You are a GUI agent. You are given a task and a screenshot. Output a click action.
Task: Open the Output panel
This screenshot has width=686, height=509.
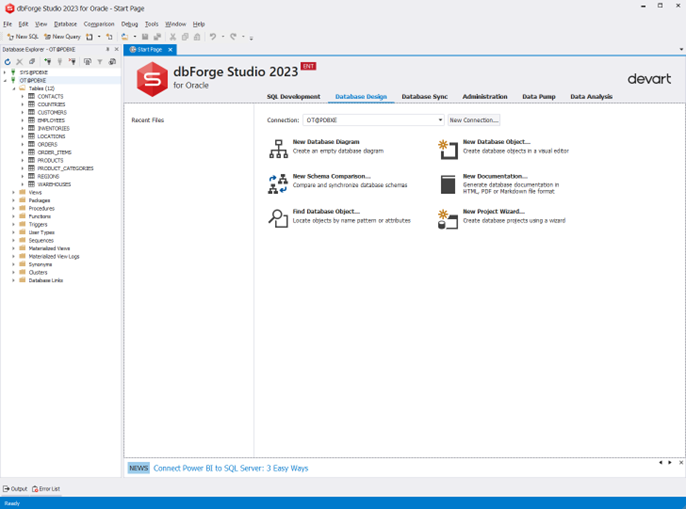pyautogui.click(x=15, y=489)
